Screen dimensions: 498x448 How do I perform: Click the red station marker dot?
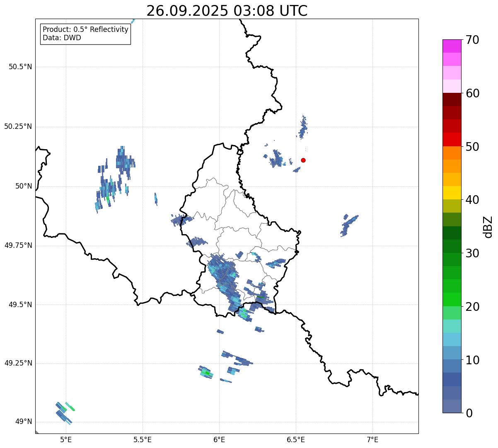[x=303, y=160]
